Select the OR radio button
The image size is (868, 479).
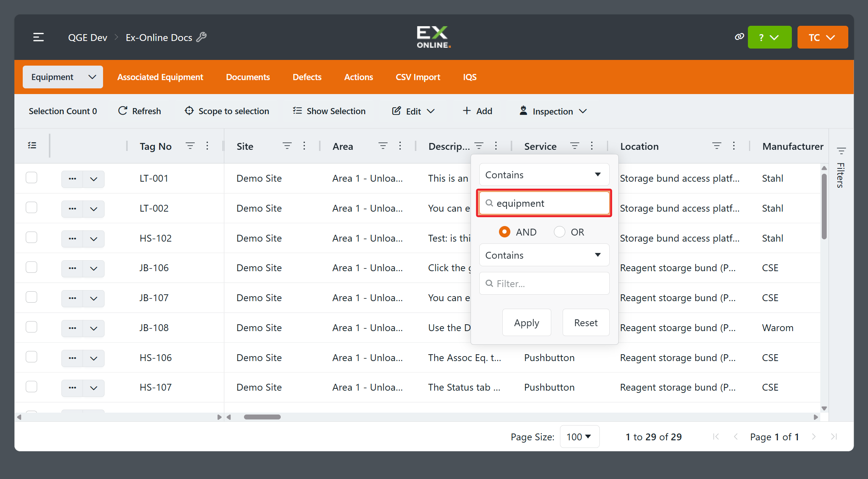click(x=559, y=232)
